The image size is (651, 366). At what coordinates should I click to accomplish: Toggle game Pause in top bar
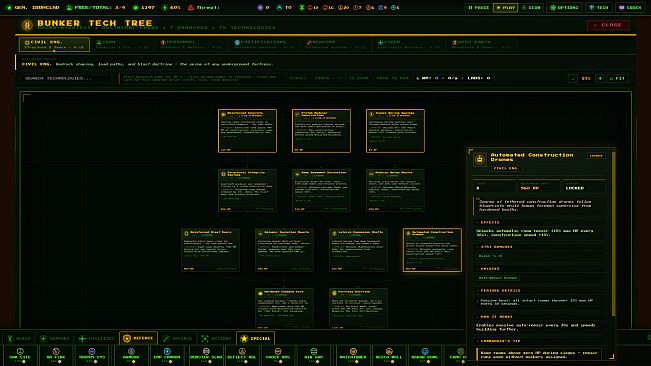click(x=478, y=7)
